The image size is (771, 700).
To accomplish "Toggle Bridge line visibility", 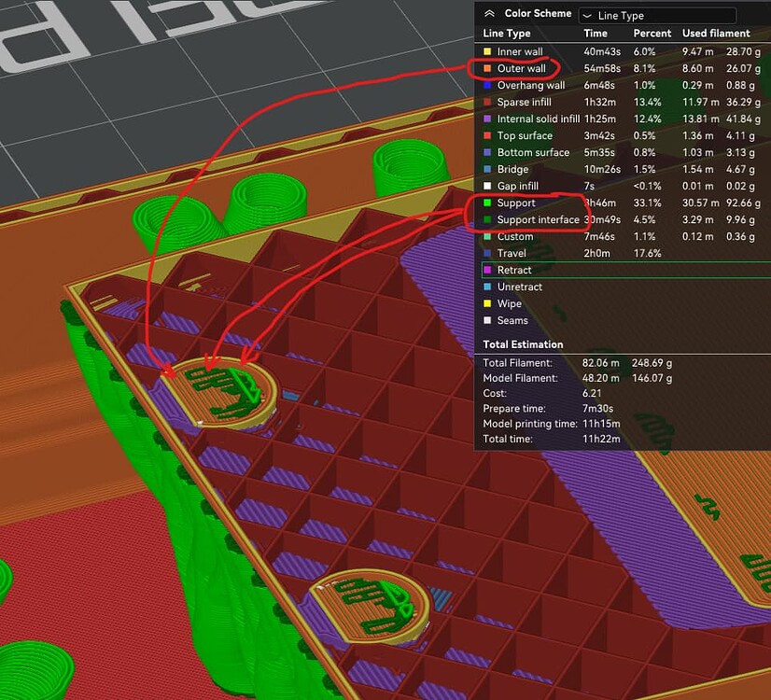I will 512,169.
